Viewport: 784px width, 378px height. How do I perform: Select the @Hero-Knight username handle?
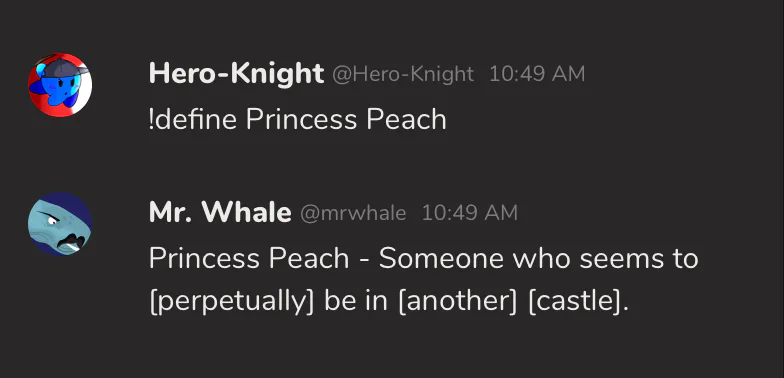click(x=403, y=74)
